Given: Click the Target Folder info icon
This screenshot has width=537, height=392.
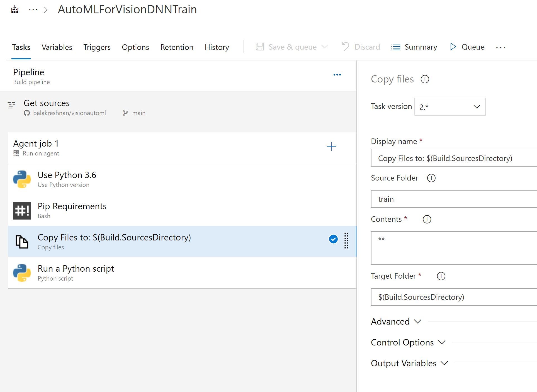Looking at the screenshot, I should pyautogui.click(x=441, y=276).
